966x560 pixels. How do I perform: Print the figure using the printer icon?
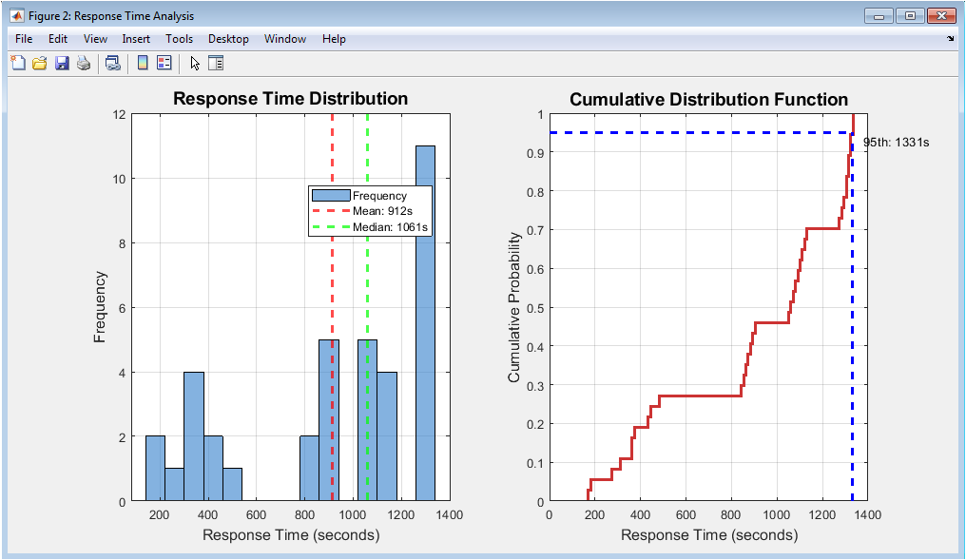[x=84, y=64]
